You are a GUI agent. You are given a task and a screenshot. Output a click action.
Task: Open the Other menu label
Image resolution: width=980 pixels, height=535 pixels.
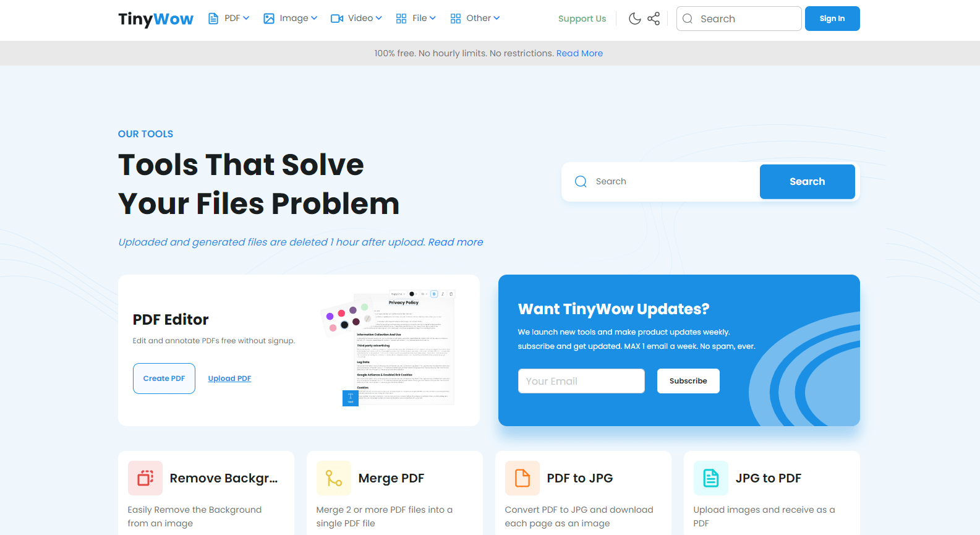pyautogui.click(x=479, y=18)
